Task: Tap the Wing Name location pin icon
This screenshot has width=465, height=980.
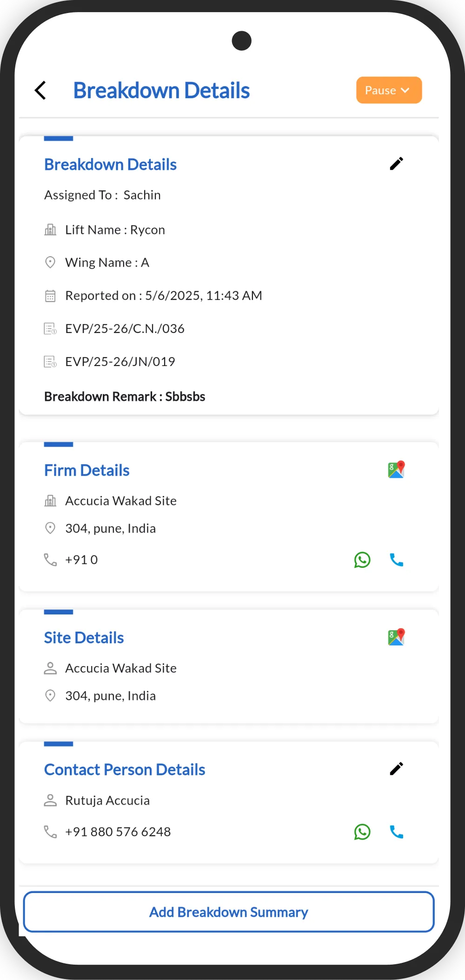Action: click(x=50, y=262)
